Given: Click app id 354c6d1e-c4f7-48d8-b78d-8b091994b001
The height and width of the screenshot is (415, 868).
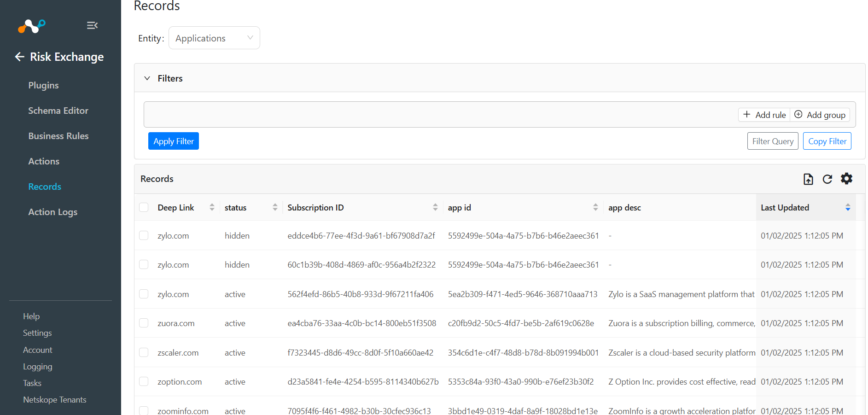Looking at the screenshot, I should 523,353.
